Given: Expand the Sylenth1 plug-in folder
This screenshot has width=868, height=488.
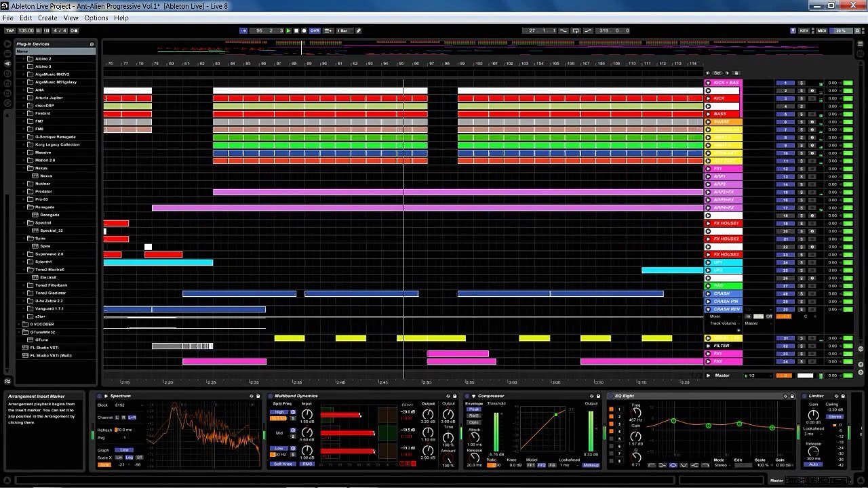Looking at the screenshot, I should (23, 262).
